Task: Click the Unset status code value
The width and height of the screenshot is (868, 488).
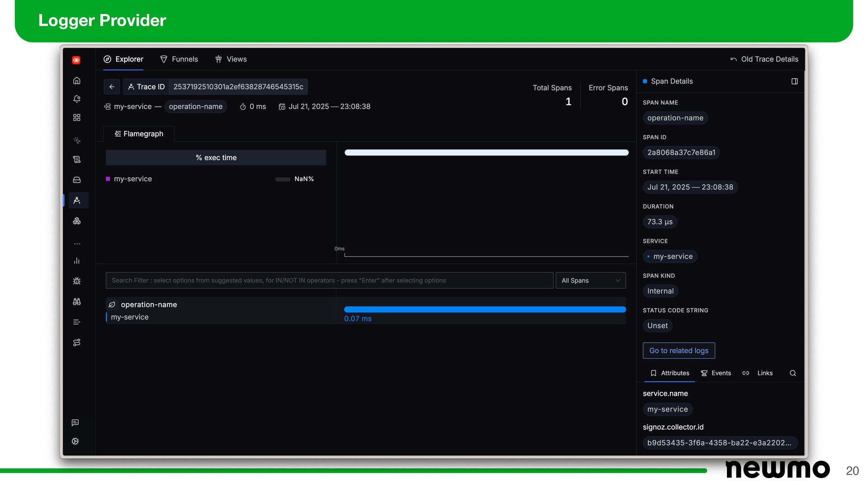Action: pyautogui.click(x=657, y=326)
